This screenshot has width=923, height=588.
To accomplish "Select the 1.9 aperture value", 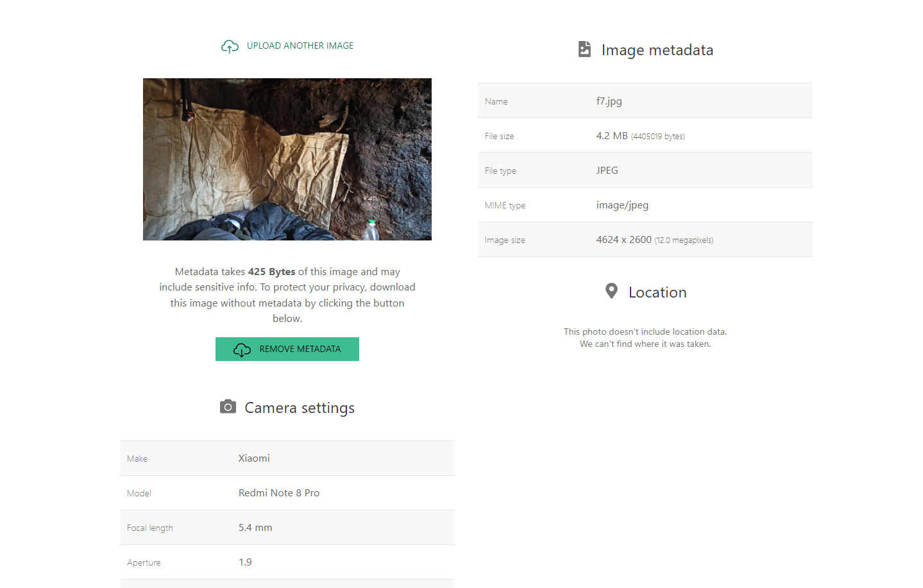I will coord(245,562).
